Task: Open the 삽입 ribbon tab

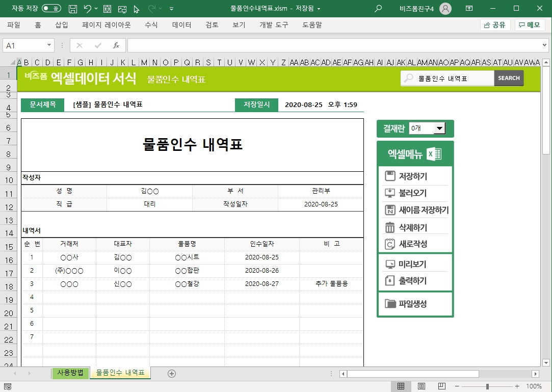Action: 62,25
